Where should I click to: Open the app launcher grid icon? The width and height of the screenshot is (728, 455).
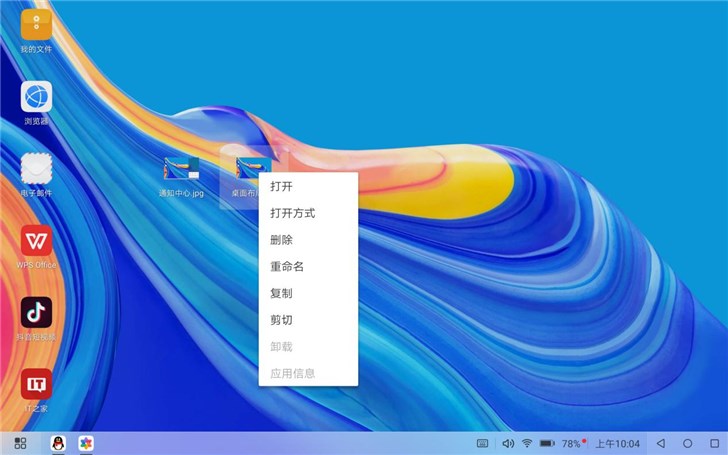click(x=20, y=443)
